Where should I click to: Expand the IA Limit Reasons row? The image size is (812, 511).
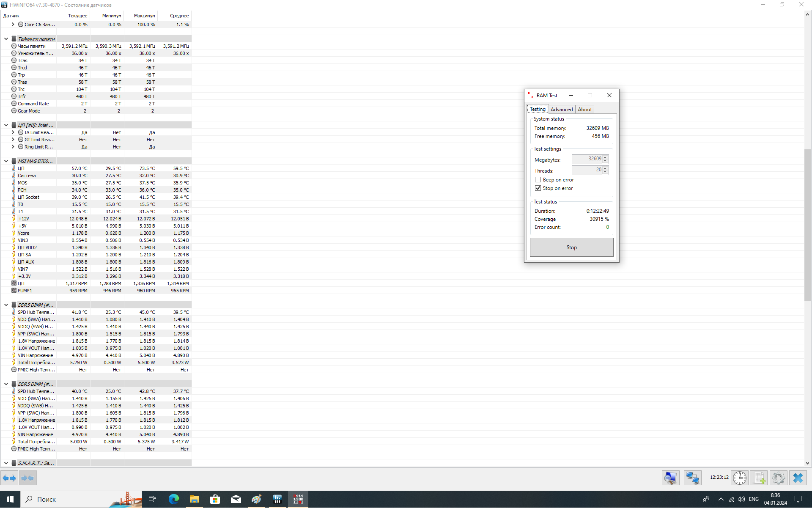[13, 132]
